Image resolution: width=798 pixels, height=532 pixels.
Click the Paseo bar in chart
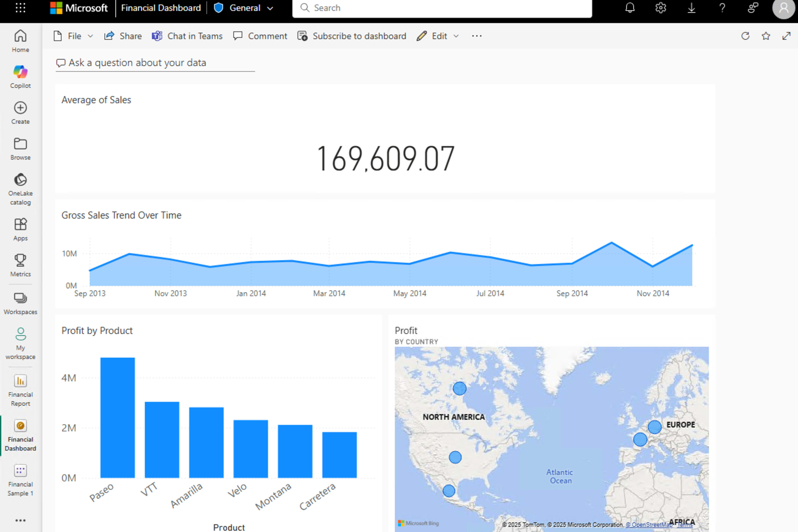click(x=117, y=418)
